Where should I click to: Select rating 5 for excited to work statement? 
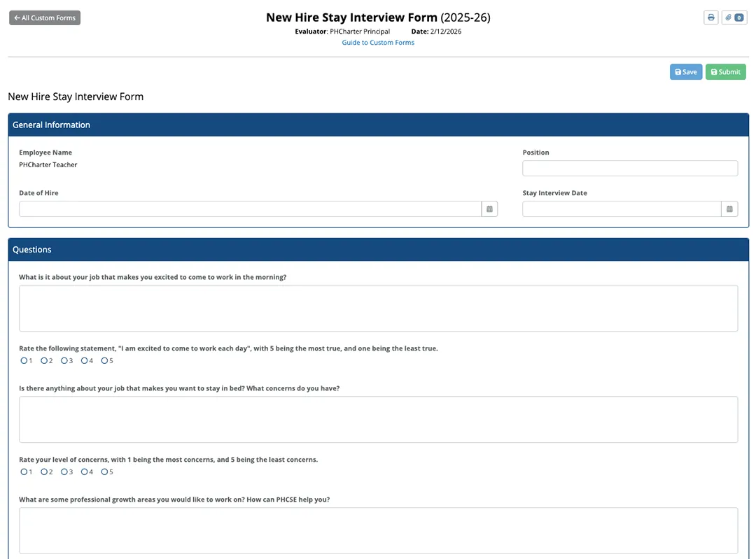click(104, 361)
